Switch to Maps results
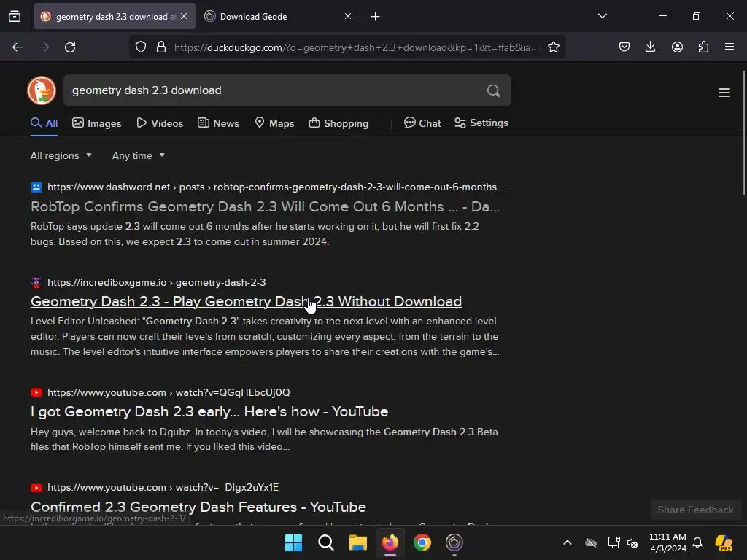 [x=274, y=123]
